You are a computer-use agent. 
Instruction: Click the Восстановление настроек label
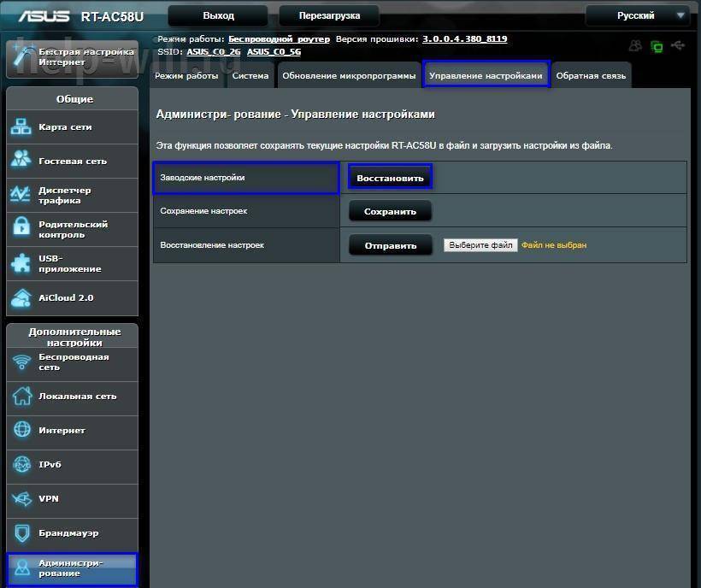point(212,244)
